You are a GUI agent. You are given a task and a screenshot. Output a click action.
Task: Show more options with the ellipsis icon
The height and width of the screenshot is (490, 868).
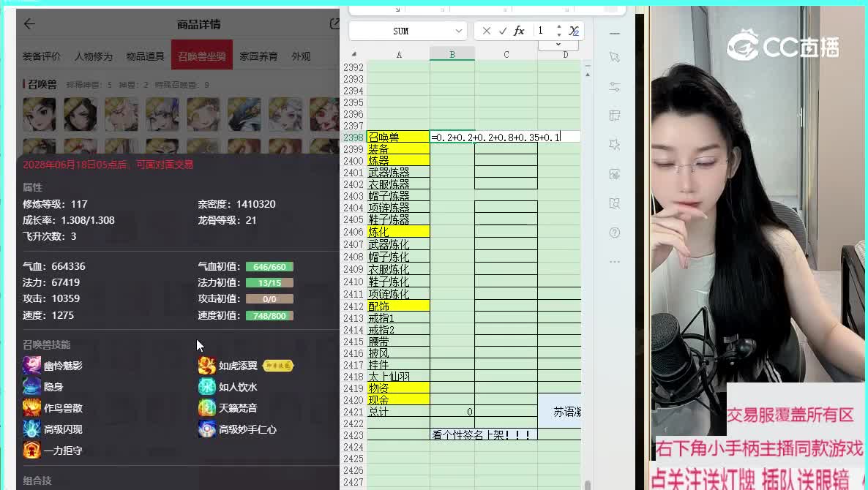pos(615,262)
